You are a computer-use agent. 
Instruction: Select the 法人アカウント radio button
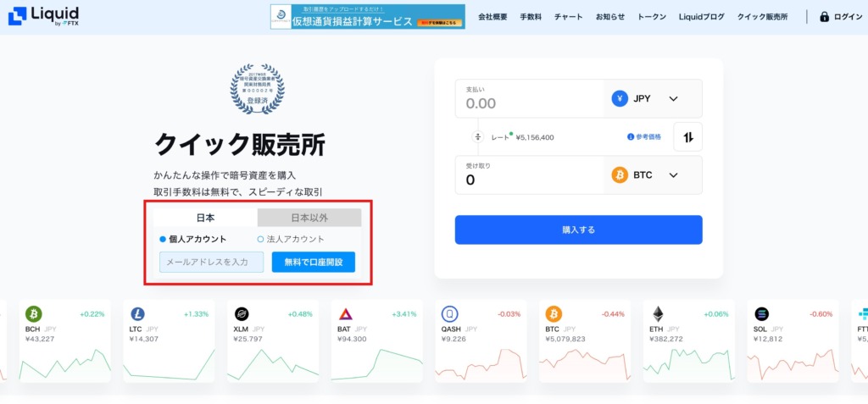260,240
